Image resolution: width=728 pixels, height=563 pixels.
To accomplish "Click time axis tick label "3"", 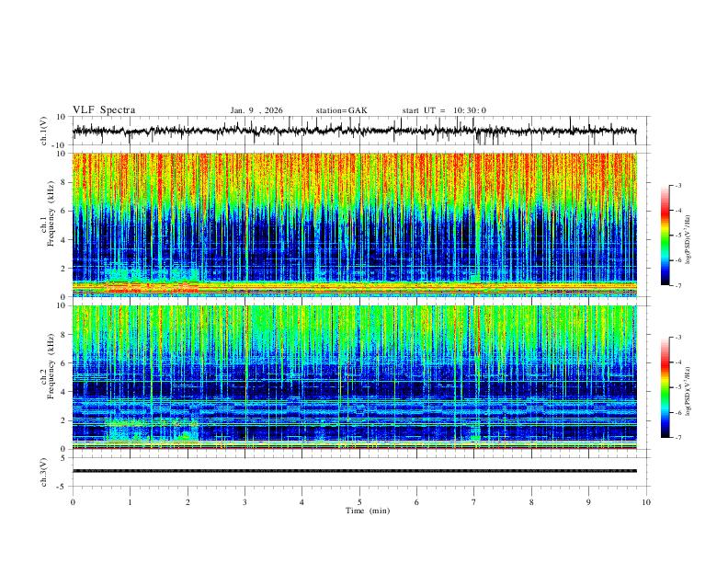I will coord(245,502).
